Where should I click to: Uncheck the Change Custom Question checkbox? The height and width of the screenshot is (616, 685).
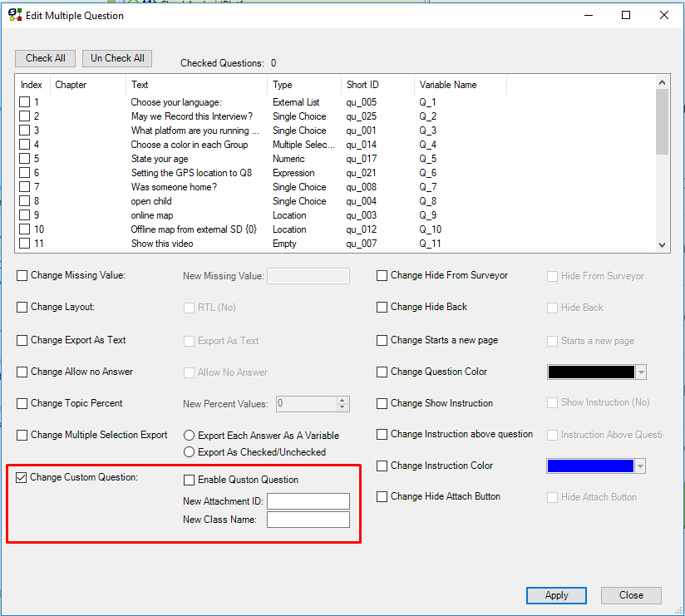[21, 477]
